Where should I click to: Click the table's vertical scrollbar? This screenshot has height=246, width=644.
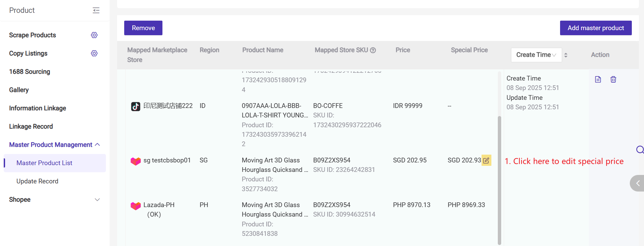(x=499, y=179)
